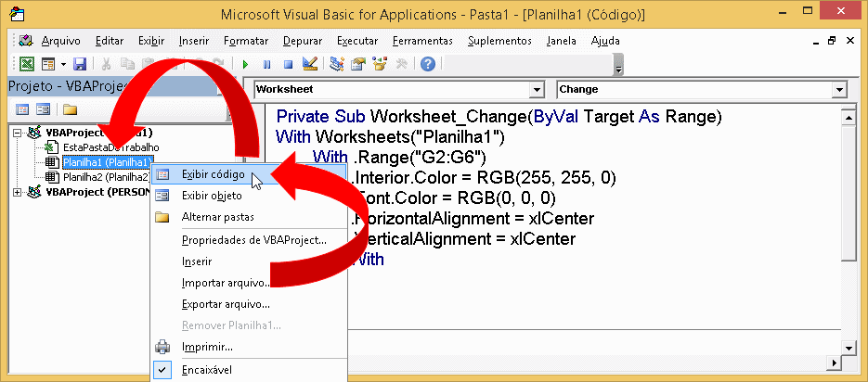Viewport: 868px width, 382px height.
Task: Choose Exibir código in context menu
Action: click(x=249, y=174)
